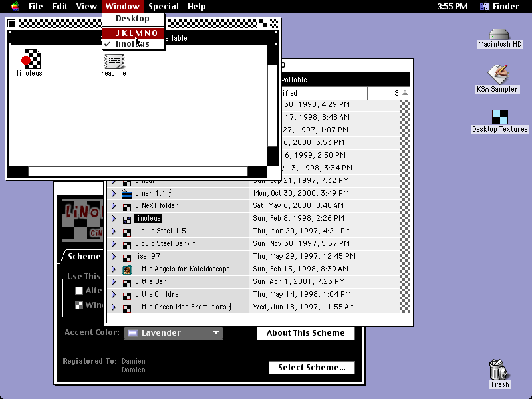This screenshot has width=532, height=399.
Task: Toggle the Alte… checkbox in Kaleidoscope
Action: [79, 291]
